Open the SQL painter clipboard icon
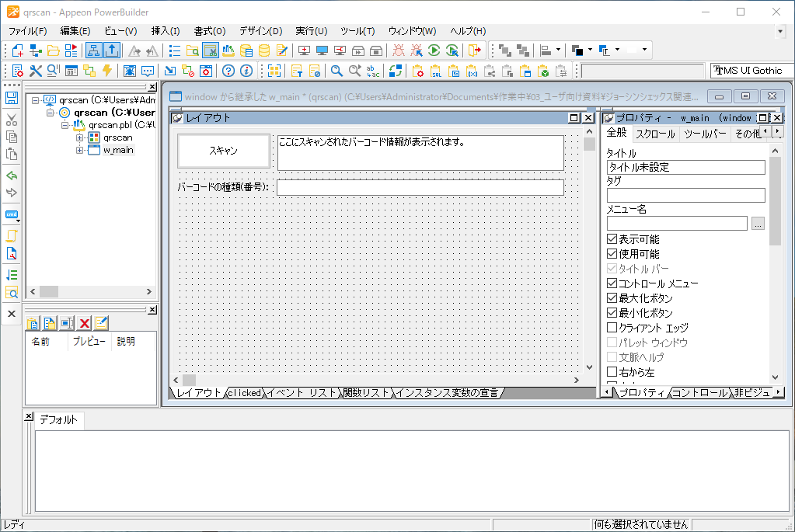795x532 pixels. click(x=435, y=71)
